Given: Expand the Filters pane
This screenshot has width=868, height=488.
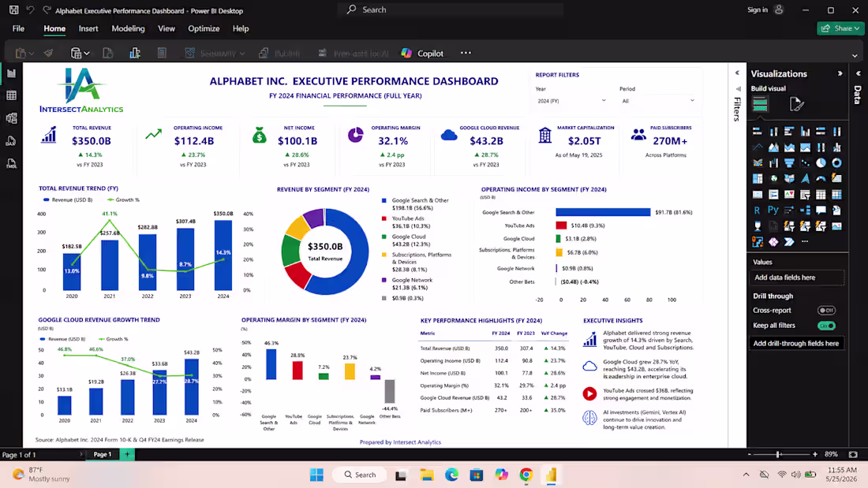Looking at the screenshot, I should coord(737,73).
